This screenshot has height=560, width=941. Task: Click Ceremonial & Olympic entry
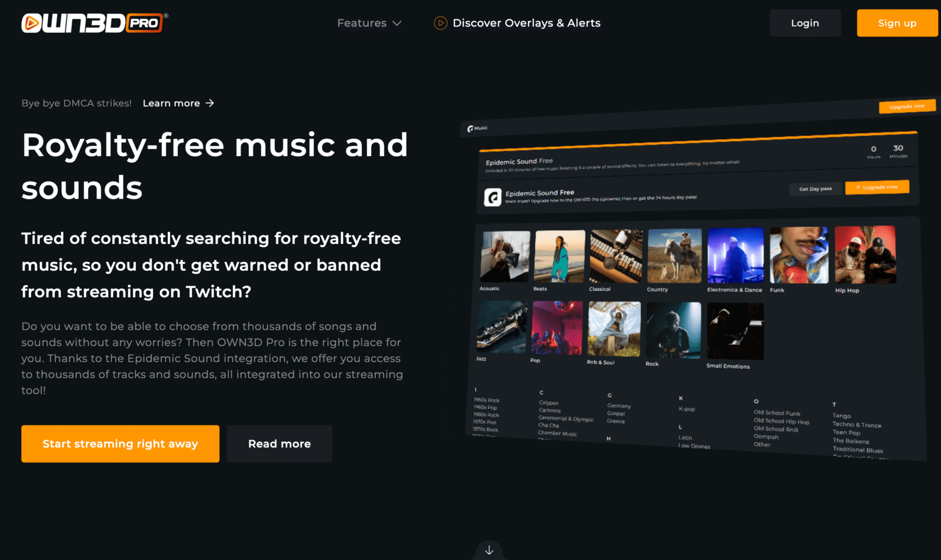coord(566,418)
